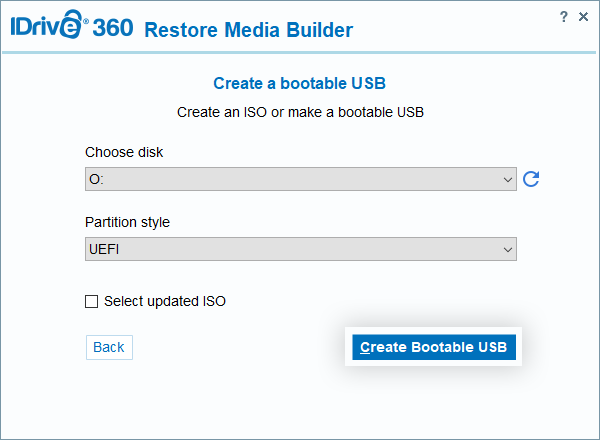Enable the Select updated ISO checkbox
The width and height of the screenshot is (600, 440).
[x=92, y=301]
